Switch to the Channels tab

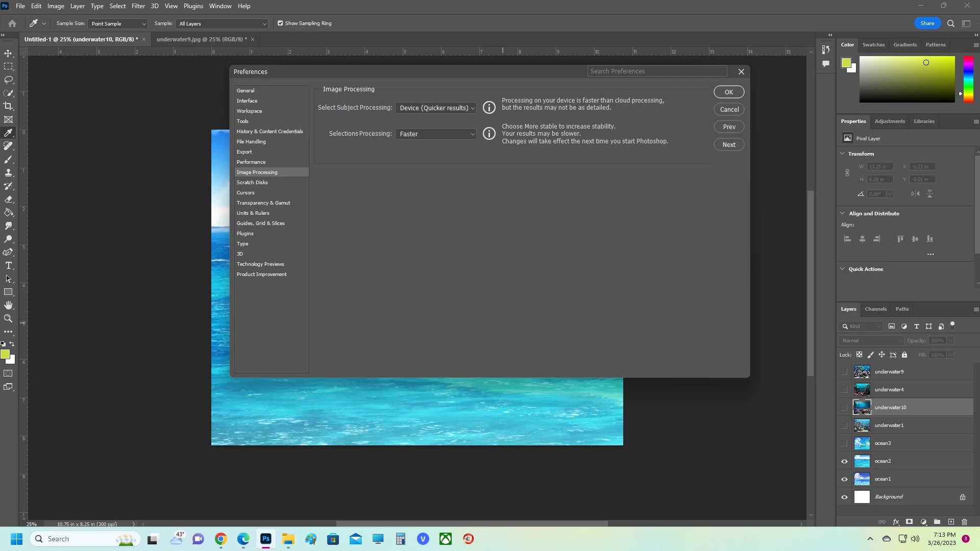coord(875,309)
